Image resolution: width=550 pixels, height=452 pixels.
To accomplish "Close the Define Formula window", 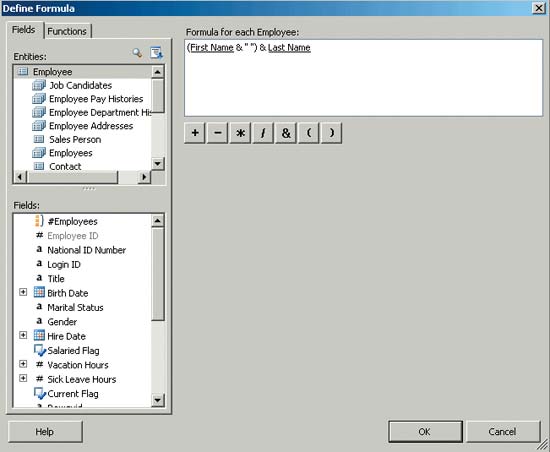I will click(x=538, y=8).
